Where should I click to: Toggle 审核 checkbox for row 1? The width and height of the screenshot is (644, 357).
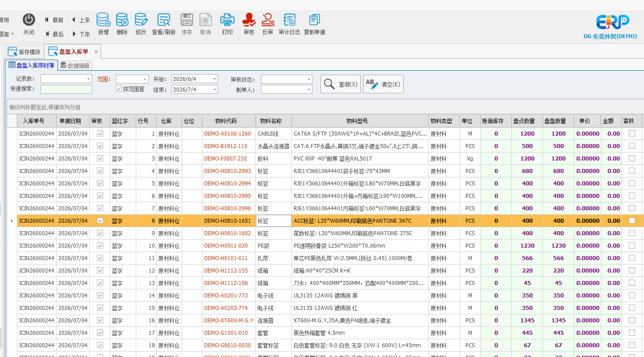[100, 133]
